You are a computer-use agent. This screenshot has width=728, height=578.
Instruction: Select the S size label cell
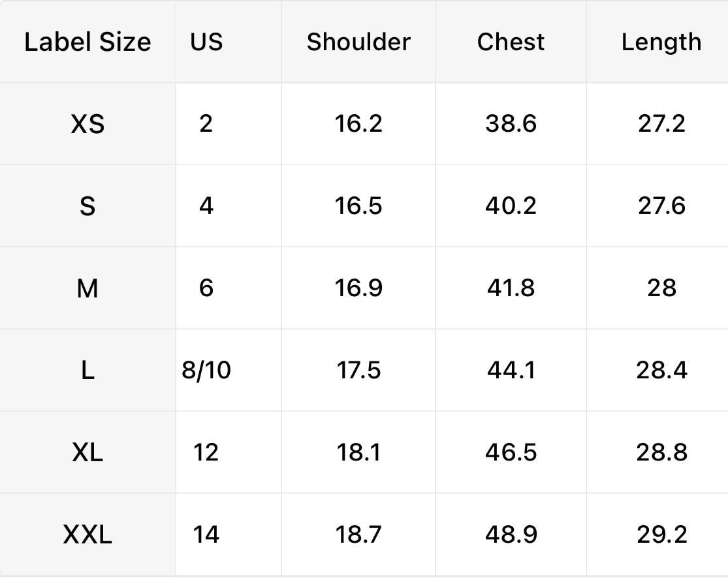[87, 206]
